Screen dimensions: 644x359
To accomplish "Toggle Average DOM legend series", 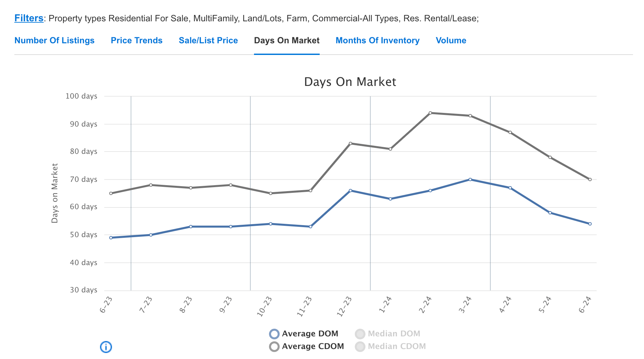I will pyautogui.click(x=304, y=334).
